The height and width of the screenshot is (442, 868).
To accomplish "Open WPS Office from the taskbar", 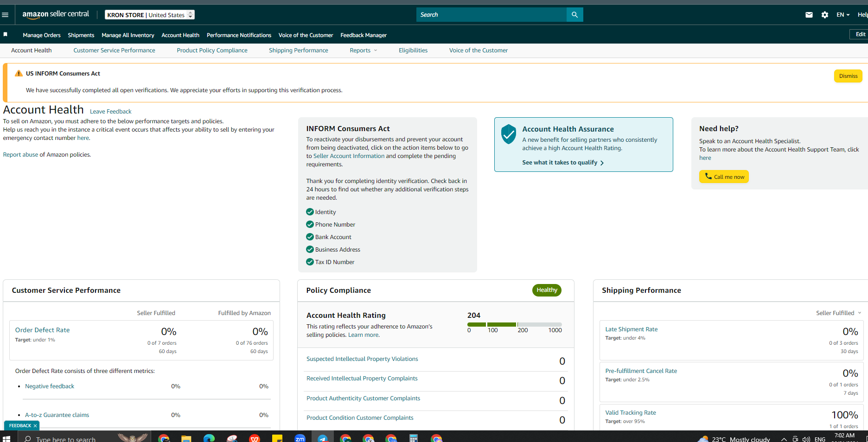I will coord(255,438).
